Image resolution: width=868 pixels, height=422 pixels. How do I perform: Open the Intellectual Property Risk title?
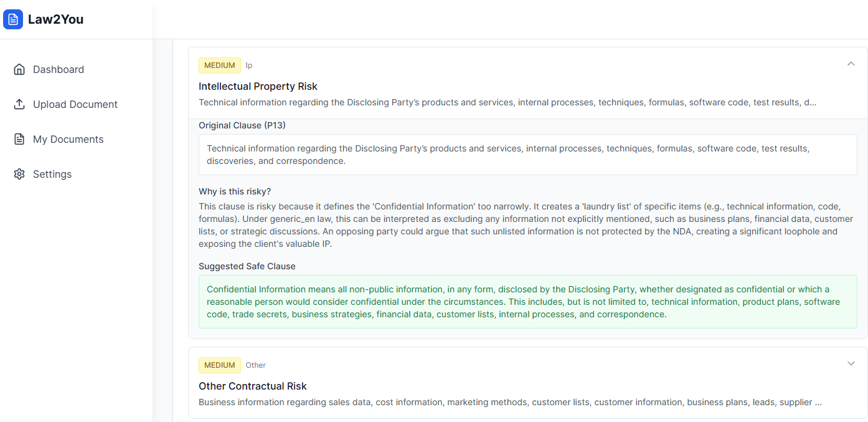coord(258,86)
